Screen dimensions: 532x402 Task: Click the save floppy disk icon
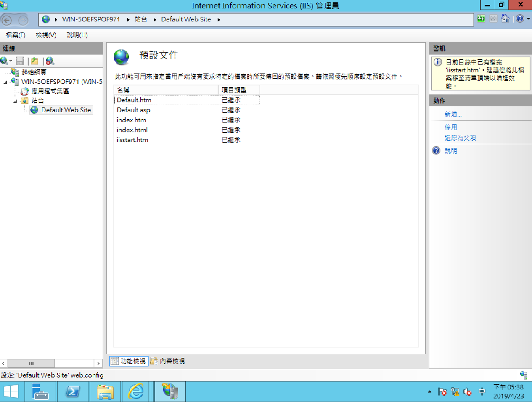tap(20, 61)
